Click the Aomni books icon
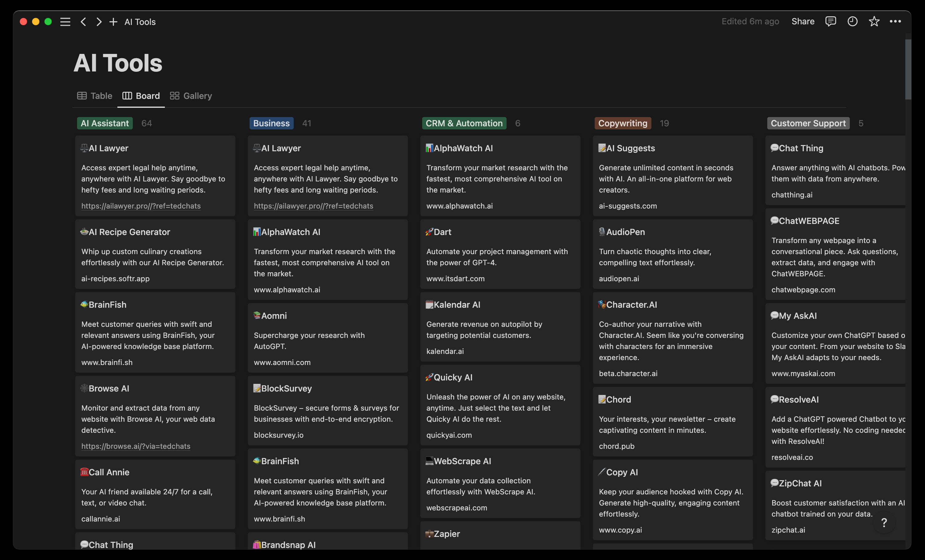Screen dimensions: 925x560 tap(257, 315)
